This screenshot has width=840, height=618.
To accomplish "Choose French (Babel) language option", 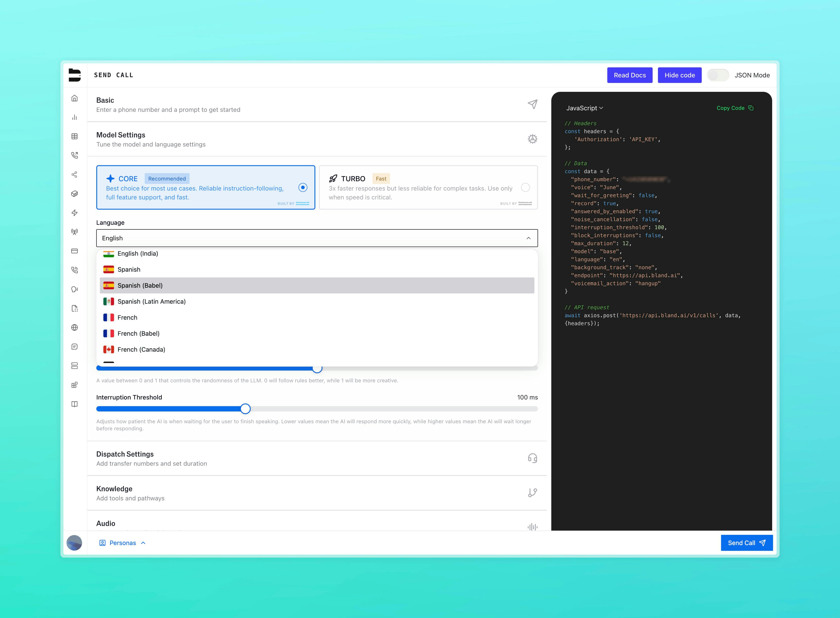I will click(x=317, y=333).
